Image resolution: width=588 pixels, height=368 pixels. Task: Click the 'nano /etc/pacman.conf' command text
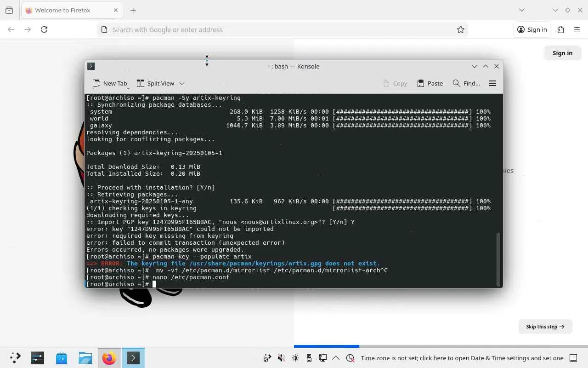coord(191,277)
